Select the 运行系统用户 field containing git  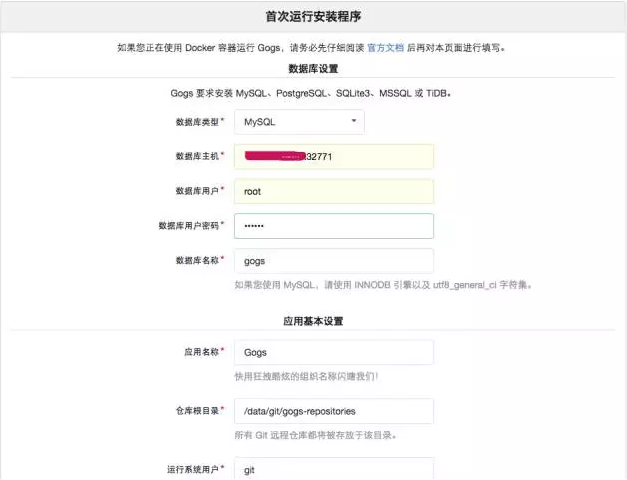(x=334, y=468)
